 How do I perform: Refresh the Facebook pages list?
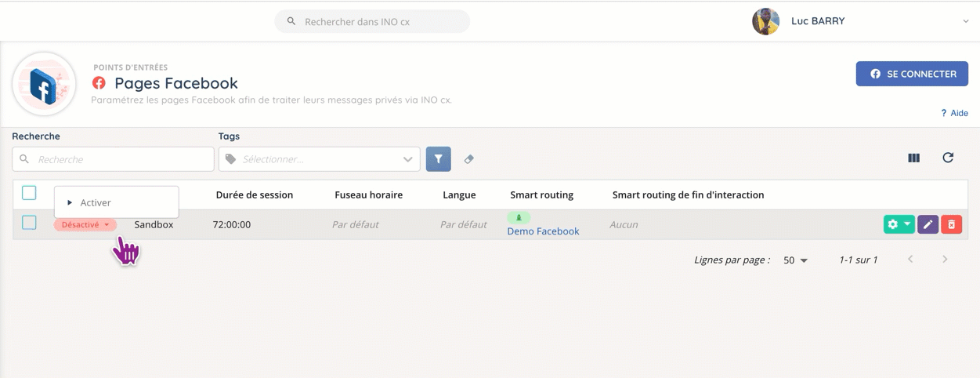coord(947,158)
